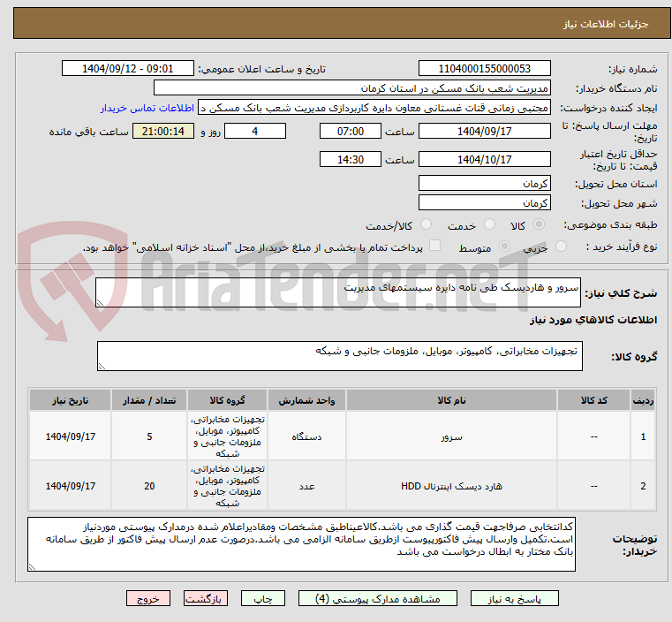Screen dimensions: 672x622
Task: Click the buyer organization name field
Action: tap(351, 88)
